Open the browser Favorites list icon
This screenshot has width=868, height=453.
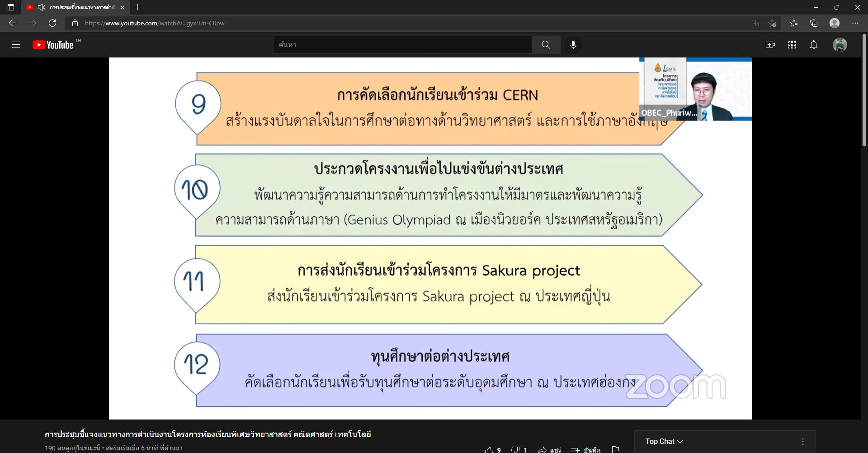(794, 23)
